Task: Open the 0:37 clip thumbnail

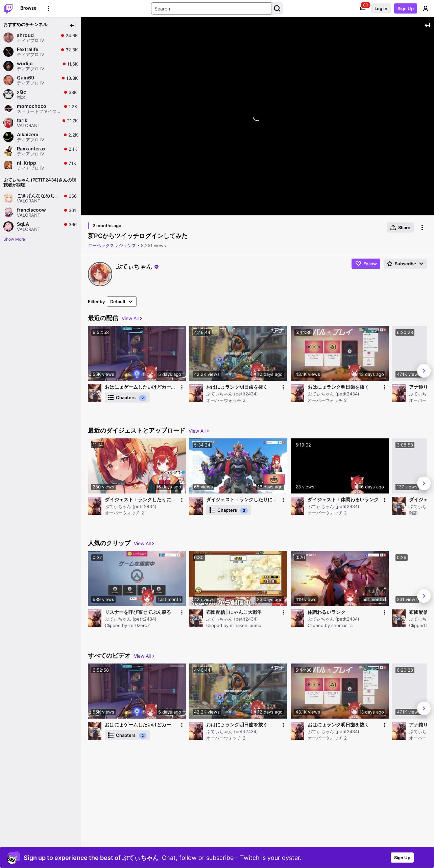Action: point(137,578)
